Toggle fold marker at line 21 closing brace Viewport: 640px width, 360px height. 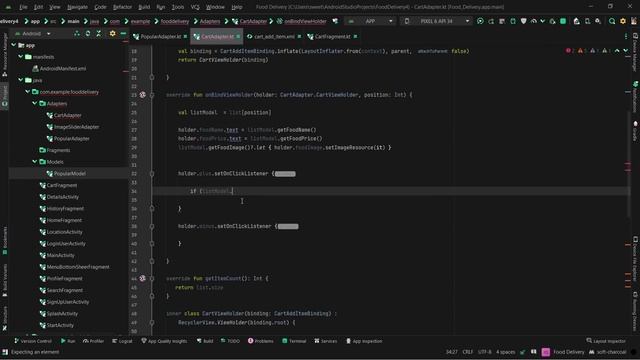click(152, 77)
